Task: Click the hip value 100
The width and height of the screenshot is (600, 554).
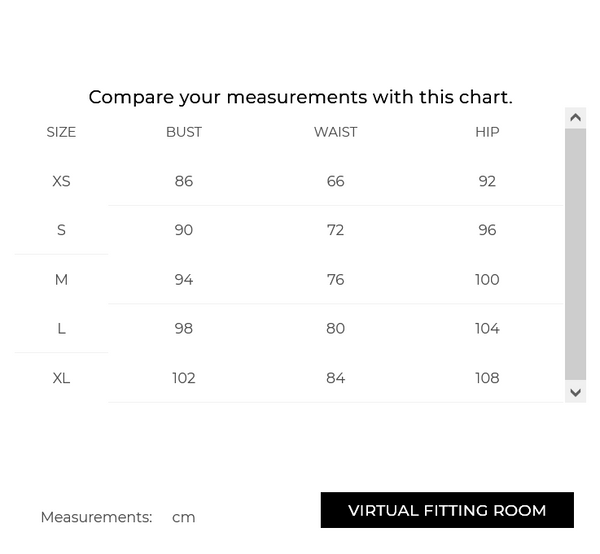Action: (x=487, y=280)
